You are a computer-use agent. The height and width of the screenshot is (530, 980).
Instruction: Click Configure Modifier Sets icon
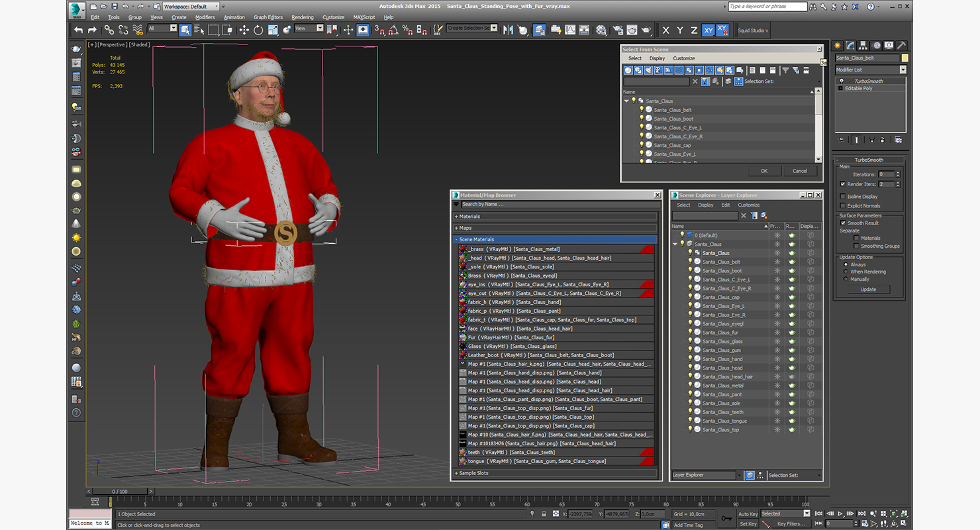point(898,140)
